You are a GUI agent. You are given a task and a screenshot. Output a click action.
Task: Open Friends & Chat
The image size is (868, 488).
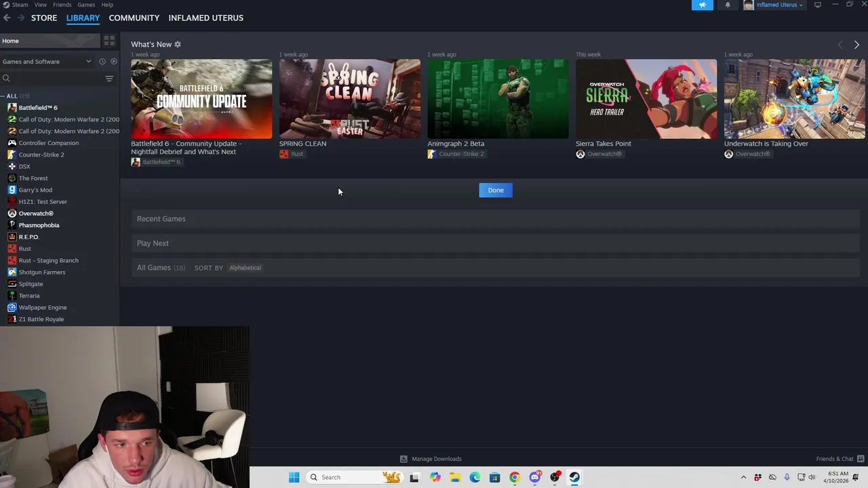pos(840,459)
